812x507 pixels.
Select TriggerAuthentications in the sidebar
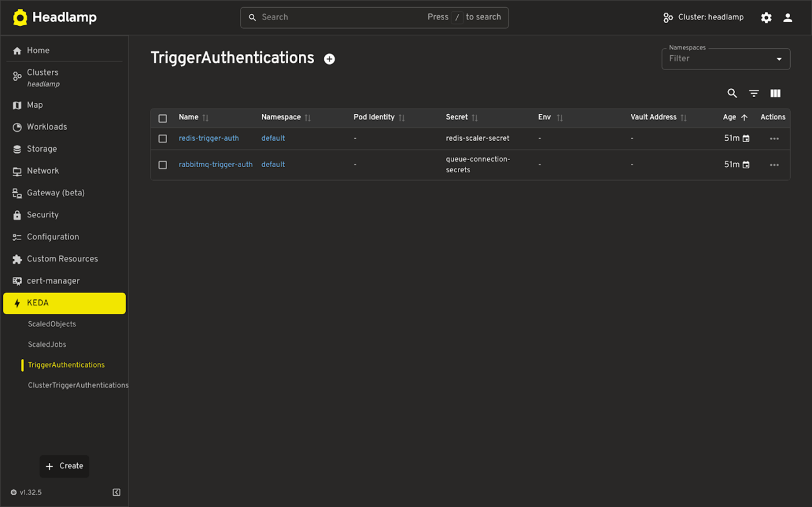[66, 365]
